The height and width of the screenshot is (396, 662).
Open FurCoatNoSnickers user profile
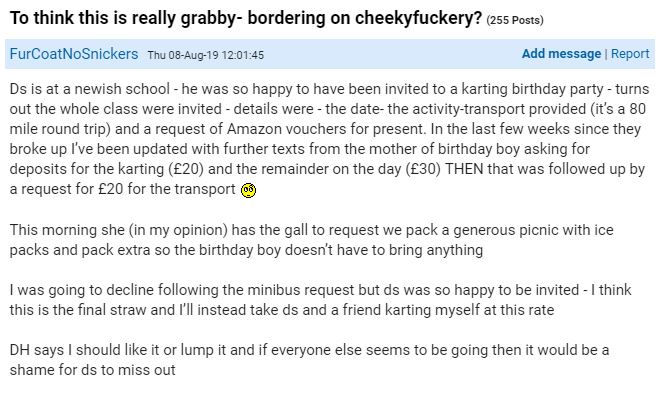tap(74, 54)
